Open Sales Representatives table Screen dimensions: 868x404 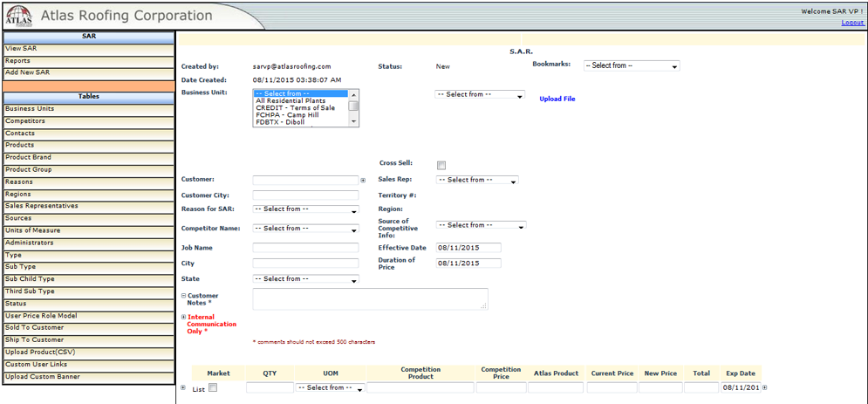(x=89, y=207)
